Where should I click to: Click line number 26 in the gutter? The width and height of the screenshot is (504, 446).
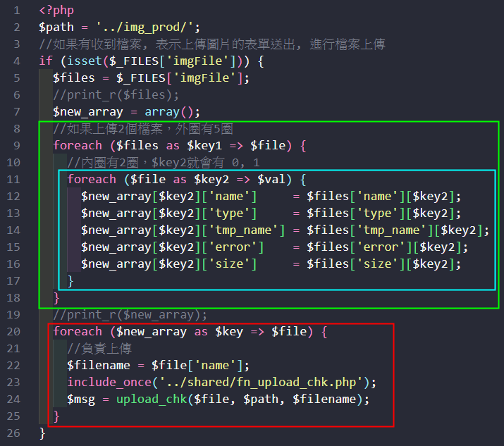pyautogui.click(x=14, y=433)
